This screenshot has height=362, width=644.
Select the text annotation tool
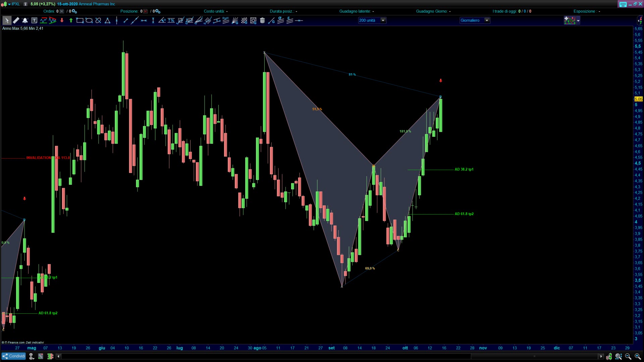34,20
